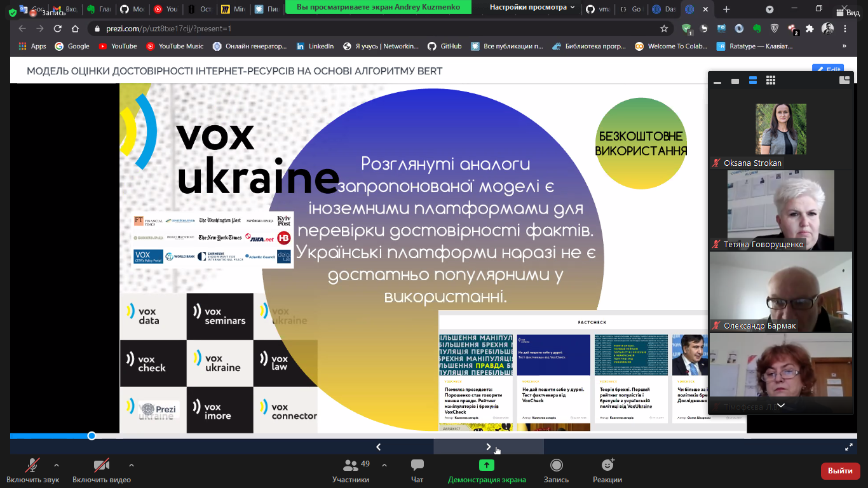Screen dimensions: 868x488
Task: Open the Ratatype bookmark
Action: click(x=755, y=46)
